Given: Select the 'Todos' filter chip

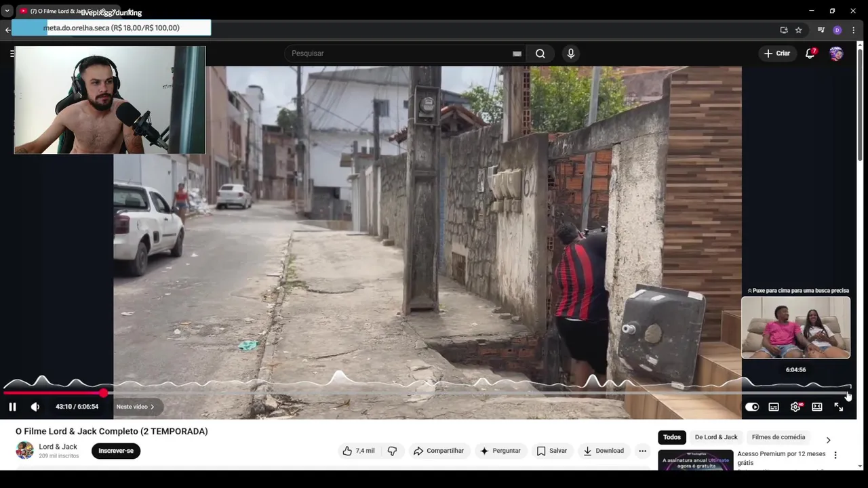Looking at the screenshot, I should [672, 437].
